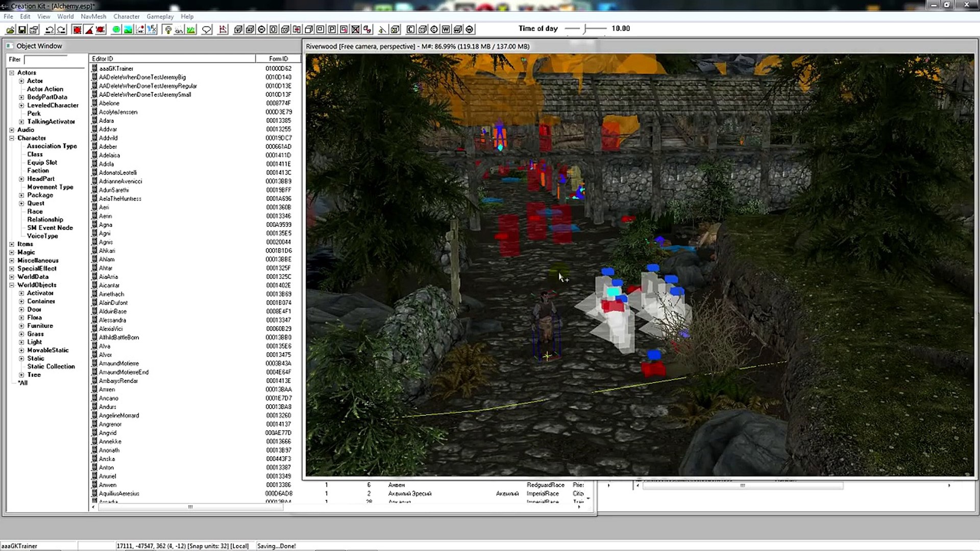Expand the Items tree node
Image resolution: width=980 pixels, height=551 pixels.
coord(12,244)
